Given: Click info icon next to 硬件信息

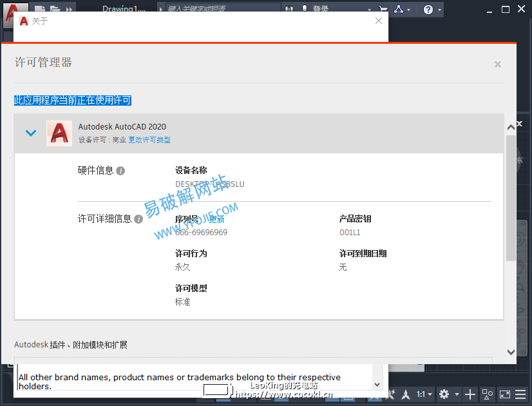Looking at the screenshot, I should (x=120, y=171).
